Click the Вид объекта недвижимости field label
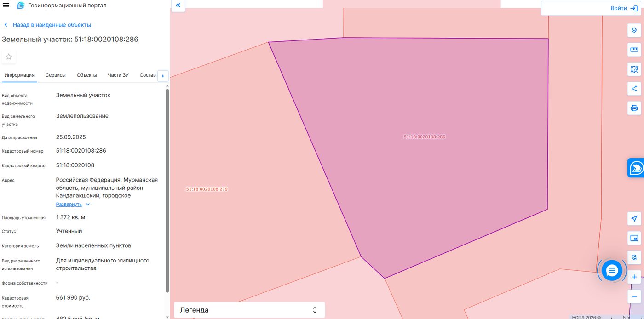644x319 pixels. click(17, 99)
